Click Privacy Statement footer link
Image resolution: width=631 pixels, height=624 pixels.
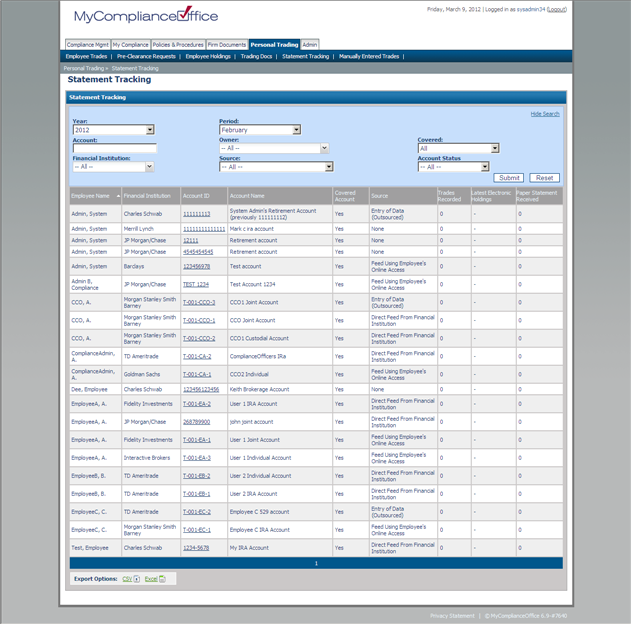(x=452, y=616)
